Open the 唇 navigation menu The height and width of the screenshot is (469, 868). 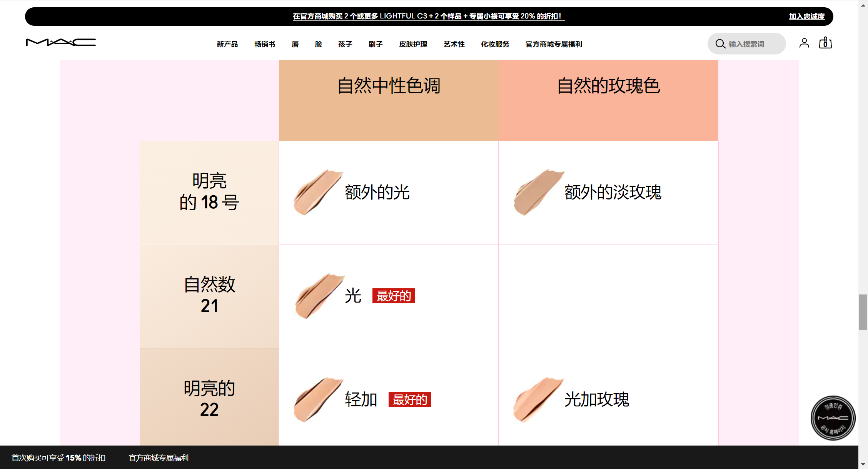point(295,44)
